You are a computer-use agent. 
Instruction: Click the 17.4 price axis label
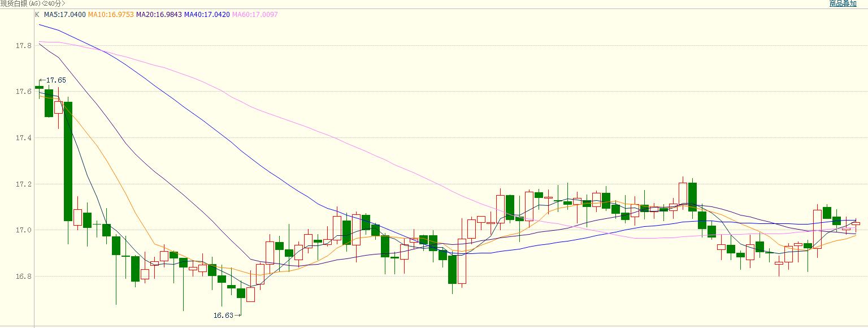[x=23, y=138]
